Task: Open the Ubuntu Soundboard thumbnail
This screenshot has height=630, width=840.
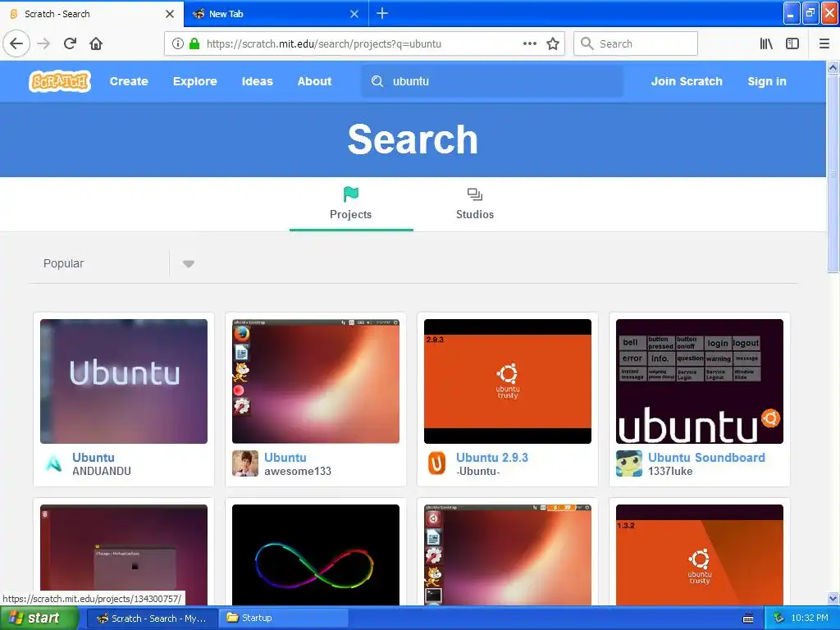Action: [699, 381]
